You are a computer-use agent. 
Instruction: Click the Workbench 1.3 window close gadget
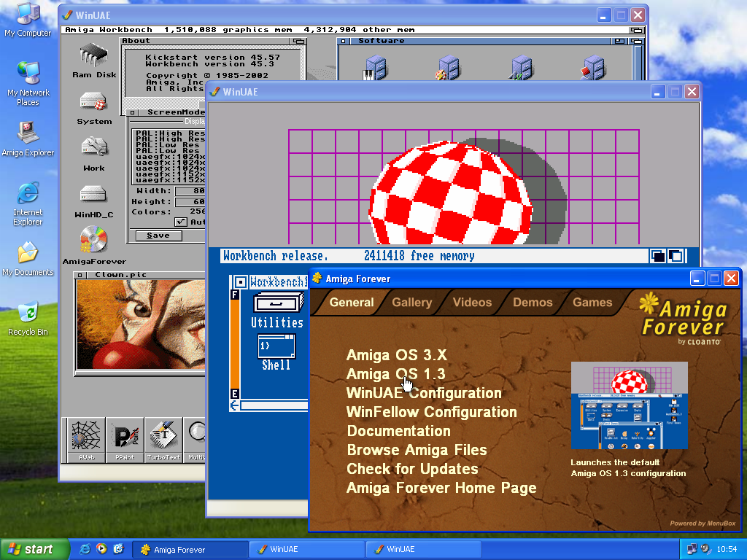240,282
